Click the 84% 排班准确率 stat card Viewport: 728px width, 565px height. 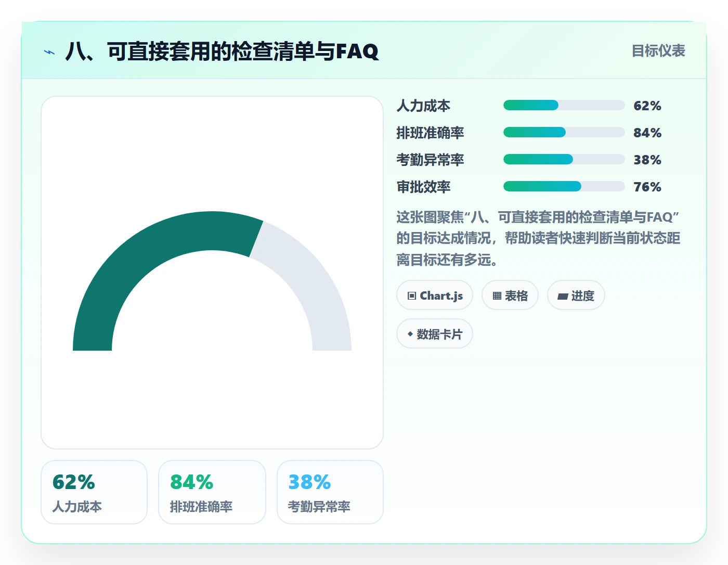coord(212,492)
